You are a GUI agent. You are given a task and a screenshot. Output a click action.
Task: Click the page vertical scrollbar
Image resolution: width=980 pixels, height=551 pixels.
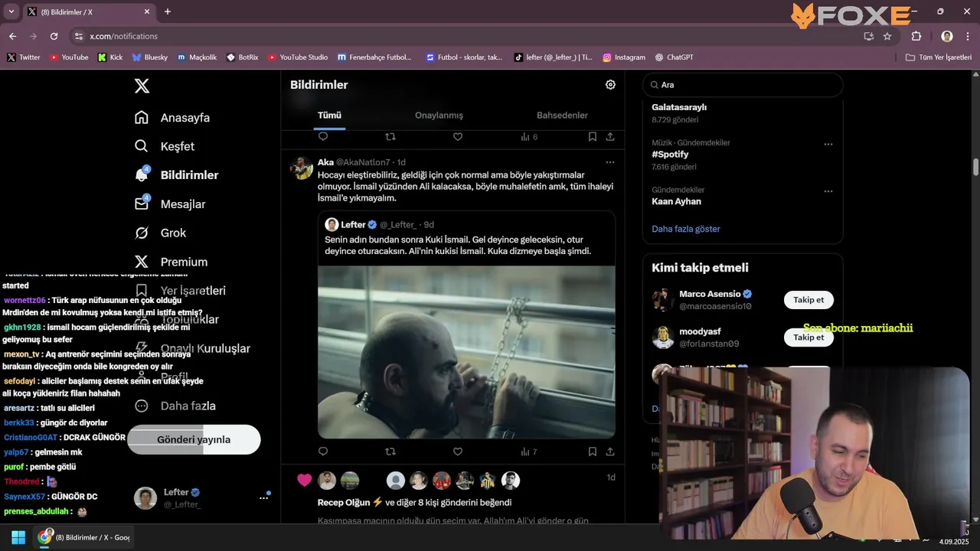coord(975,167)
